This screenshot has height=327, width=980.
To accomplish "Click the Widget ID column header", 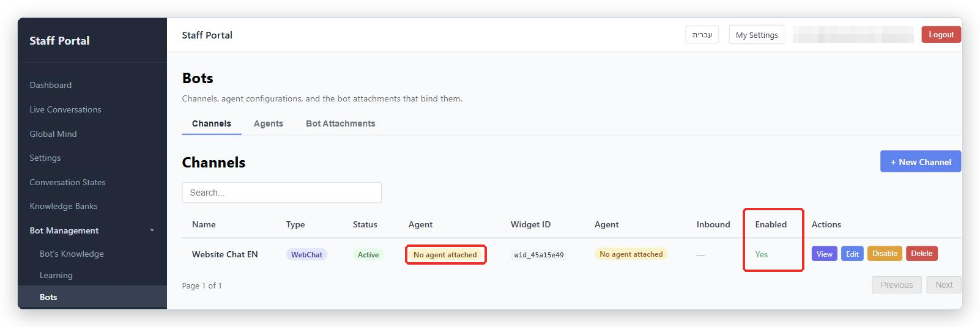I will [530, 224].
